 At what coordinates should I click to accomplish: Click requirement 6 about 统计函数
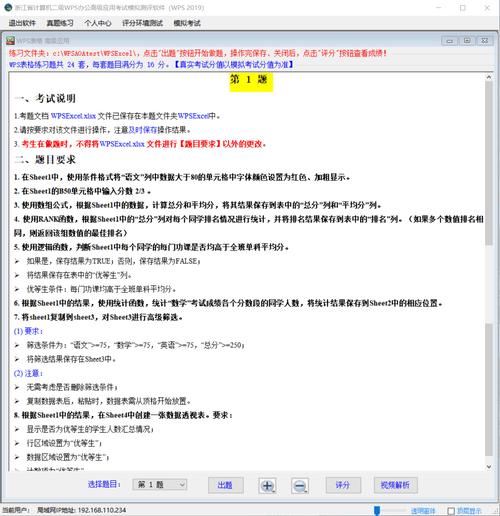click(x=228, y=303)
